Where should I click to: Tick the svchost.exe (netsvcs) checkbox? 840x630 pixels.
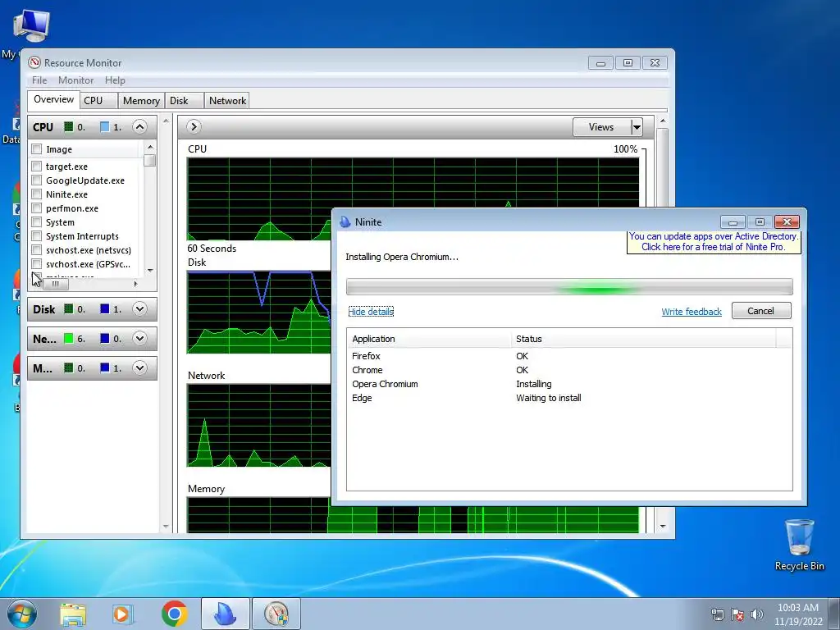36,249
